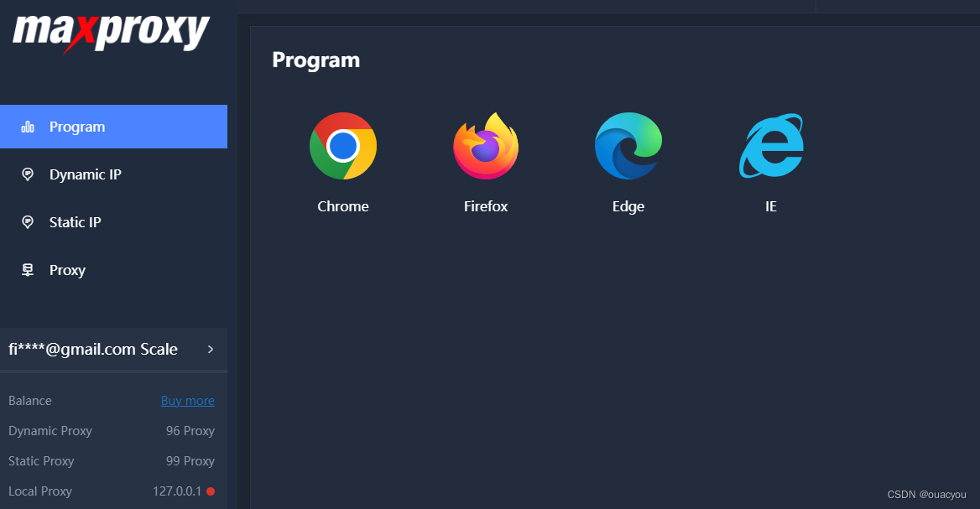The width and height of the screenshot is (980, 509).
Task: Click the 99 Proxy value
Action: [x=190, y=461]
